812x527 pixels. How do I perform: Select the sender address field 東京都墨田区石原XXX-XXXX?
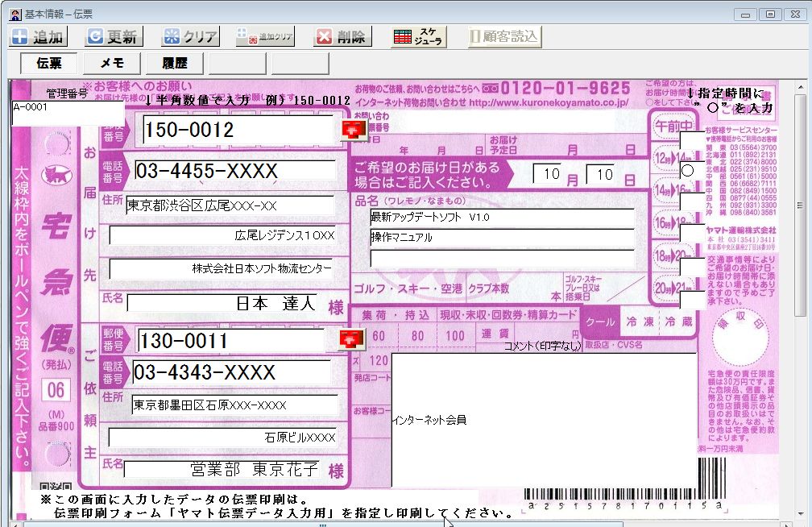pos(234,405)
